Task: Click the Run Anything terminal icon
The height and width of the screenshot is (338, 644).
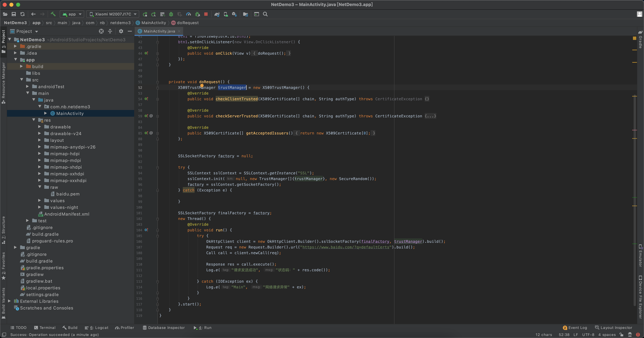Action: tap(256, 14)
